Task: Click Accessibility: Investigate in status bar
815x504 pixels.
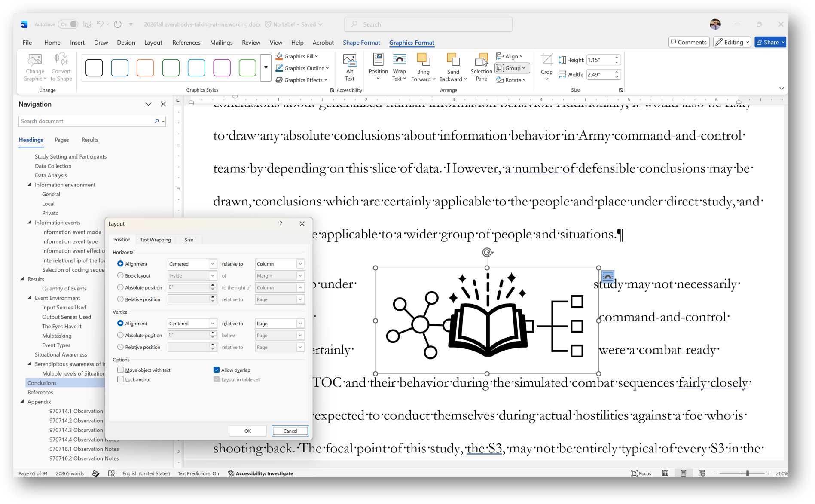Action: coord(260,473)
